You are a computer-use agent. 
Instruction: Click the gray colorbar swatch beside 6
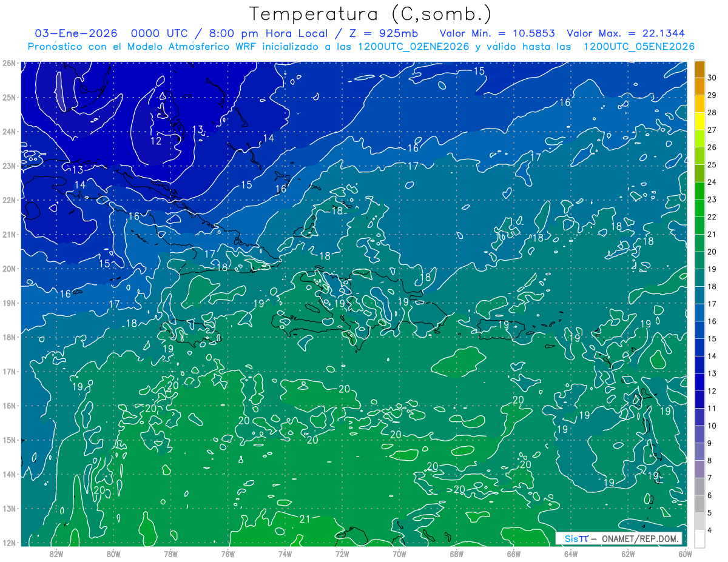[x=699, y=487]
